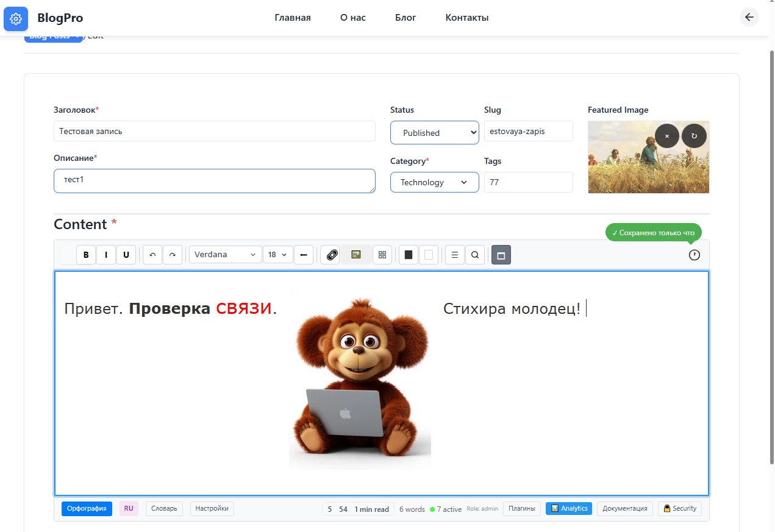Insert a link with the chain icon

[331, 255]
